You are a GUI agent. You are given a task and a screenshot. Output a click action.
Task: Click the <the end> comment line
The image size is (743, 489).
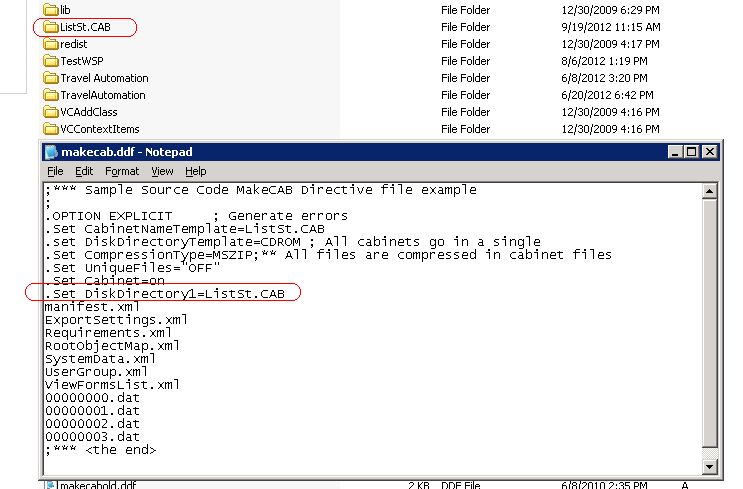point(100,450)
